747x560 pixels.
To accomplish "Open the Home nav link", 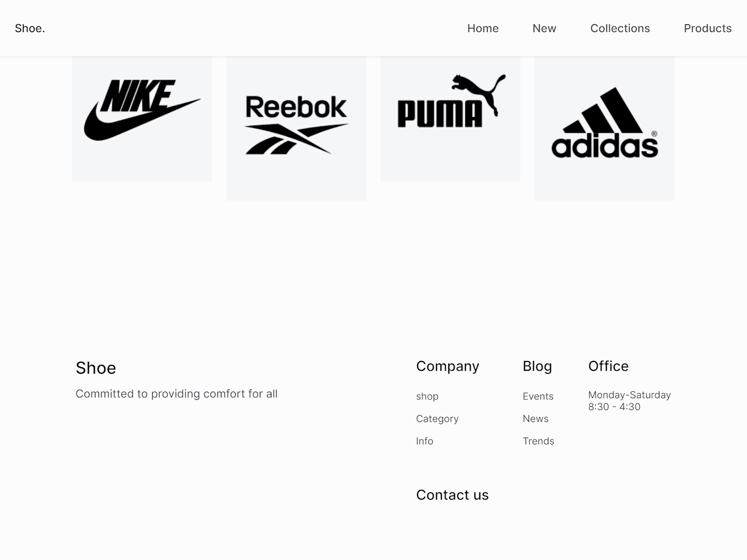I will click(483, 29).
